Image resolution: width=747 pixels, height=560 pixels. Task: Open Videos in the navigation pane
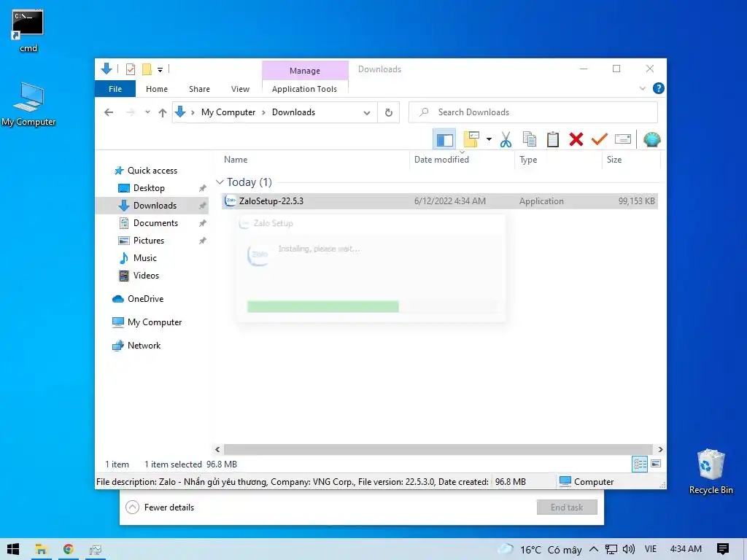tap(146, 276)
